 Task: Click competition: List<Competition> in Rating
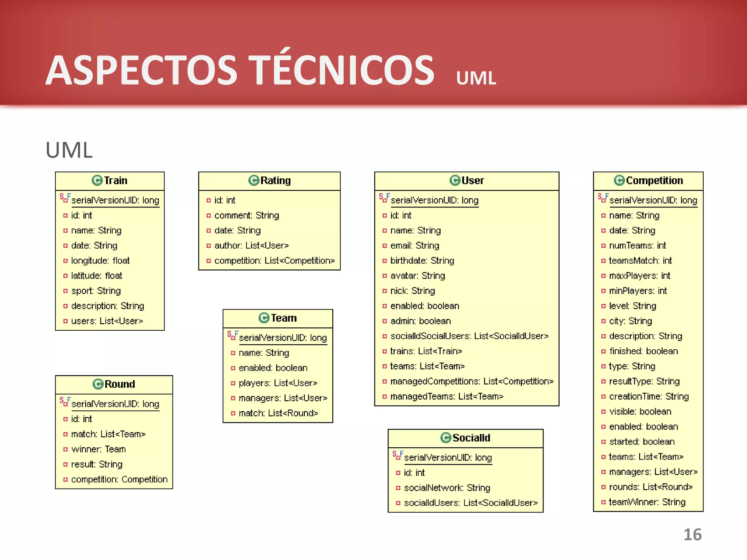275,261
